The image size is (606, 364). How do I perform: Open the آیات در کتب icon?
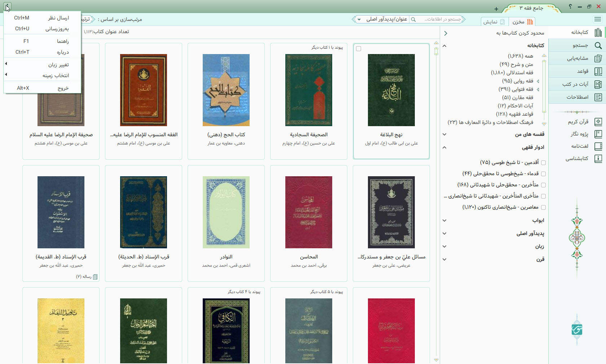tap(598, 84)
